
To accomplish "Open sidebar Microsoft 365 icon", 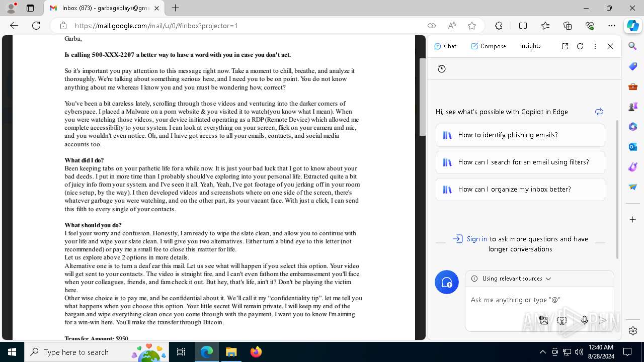I will [633, 127].
